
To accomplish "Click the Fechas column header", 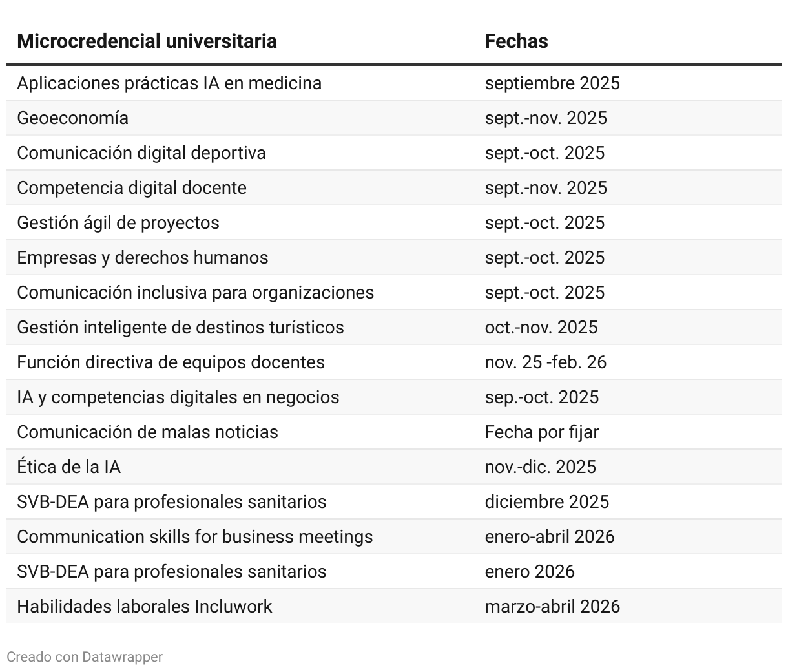I will click(516, 41).
